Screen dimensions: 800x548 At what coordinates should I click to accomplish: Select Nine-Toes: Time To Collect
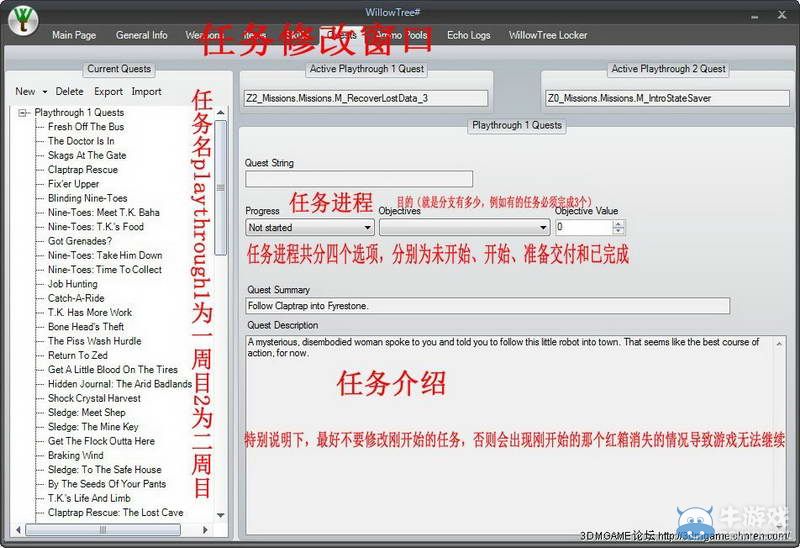[105, 269]
